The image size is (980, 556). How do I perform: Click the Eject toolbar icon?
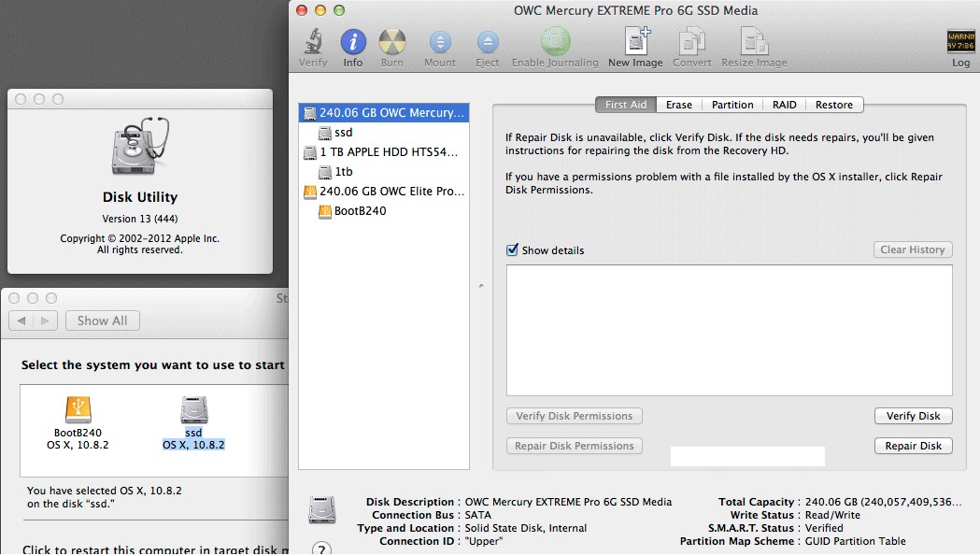coord(488,42)
